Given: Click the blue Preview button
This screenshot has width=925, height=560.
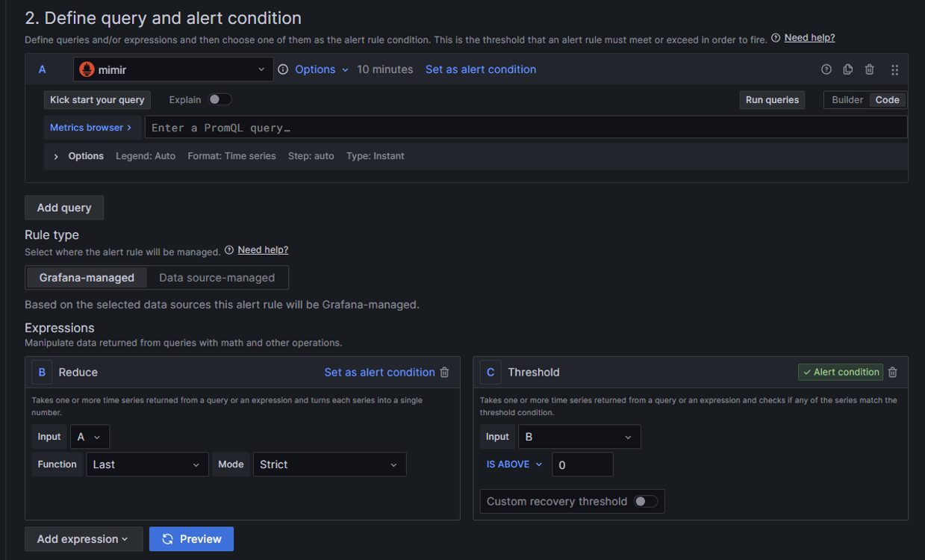Looking at the screenshot, I should (191, 539).
